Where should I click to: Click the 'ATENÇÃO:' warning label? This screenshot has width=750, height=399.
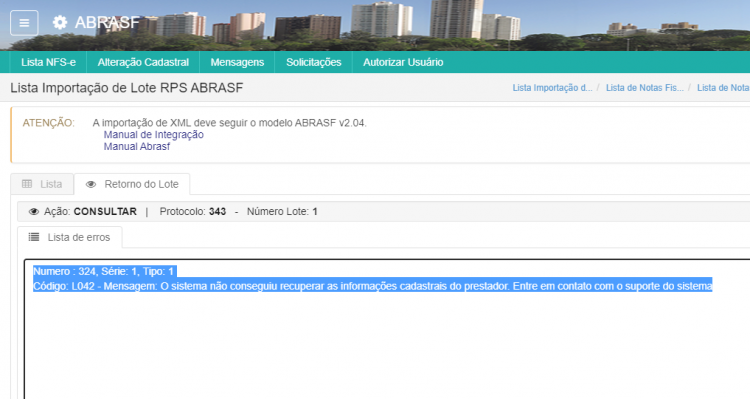pos(49,123)
